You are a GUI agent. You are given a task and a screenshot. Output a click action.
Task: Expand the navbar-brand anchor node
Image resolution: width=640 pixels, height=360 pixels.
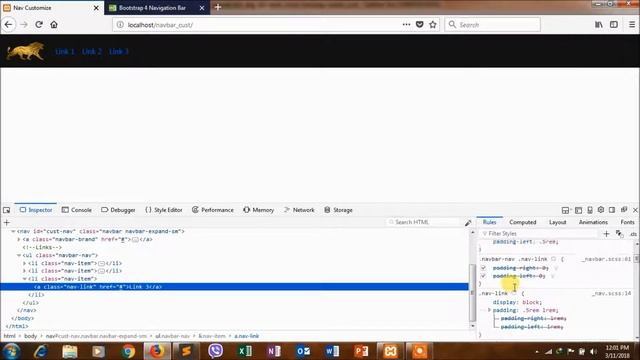pos(19,239)
